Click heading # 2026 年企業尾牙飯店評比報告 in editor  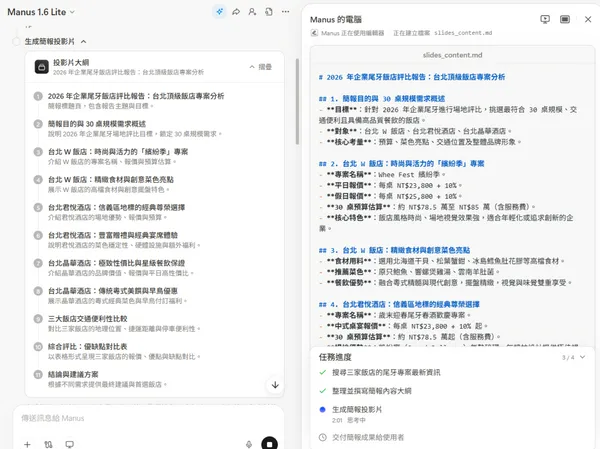tap(412, 77)
